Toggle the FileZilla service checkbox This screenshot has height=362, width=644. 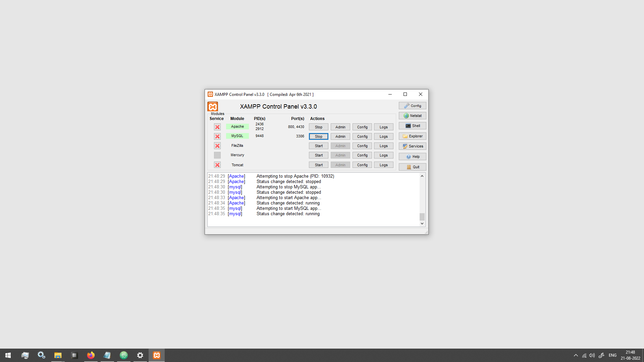[x=217, y=146]
